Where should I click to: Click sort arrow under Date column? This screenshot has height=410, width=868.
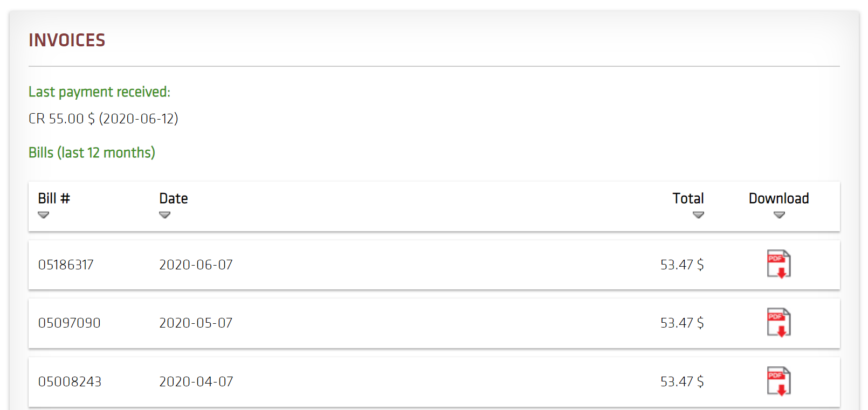tap(165, 215)
